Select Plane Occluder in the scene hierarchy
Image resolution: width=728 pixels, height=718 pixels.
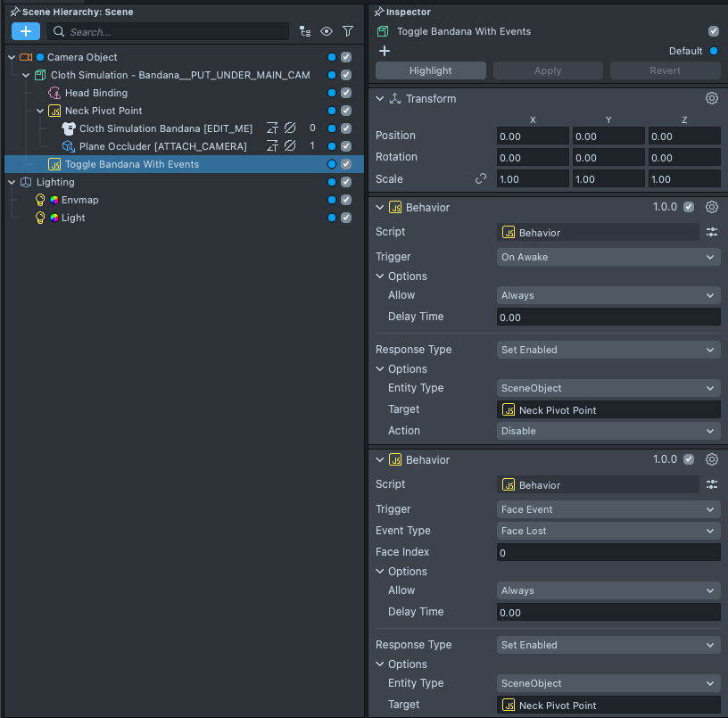162,146
